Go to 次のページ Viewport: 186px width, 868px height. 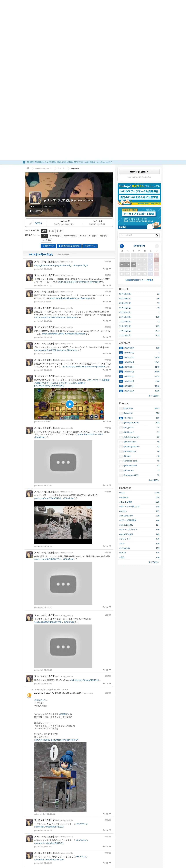pyautogui.click(x=90, y=246)
